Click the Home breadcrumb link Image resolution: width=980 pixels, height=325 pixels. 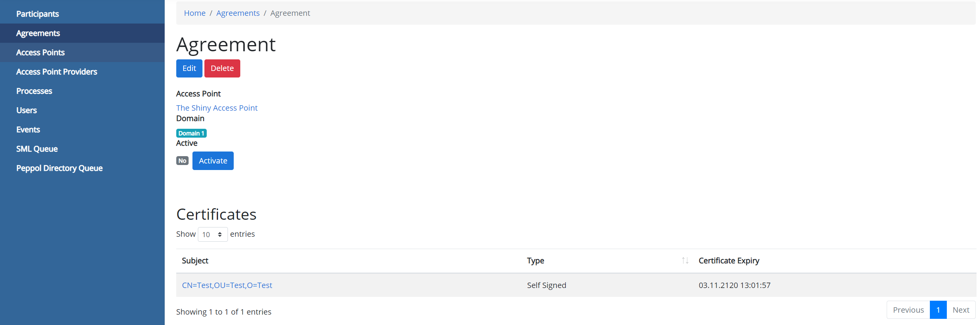coord(194,13)
